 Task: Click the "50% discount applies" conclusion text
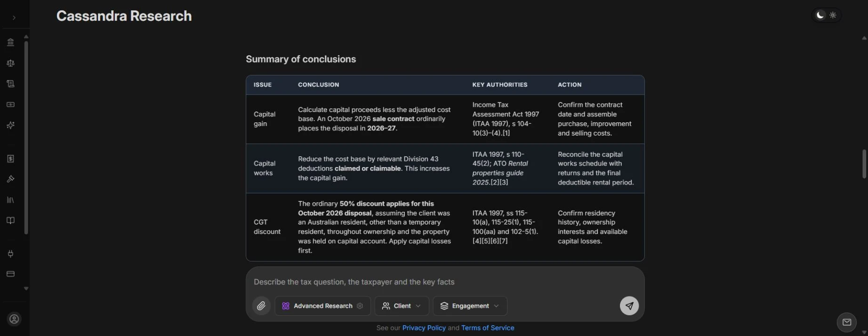(366, 208)
